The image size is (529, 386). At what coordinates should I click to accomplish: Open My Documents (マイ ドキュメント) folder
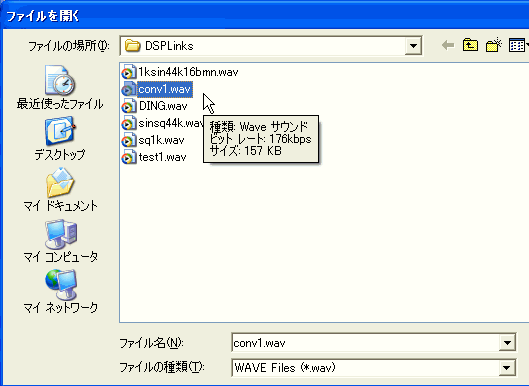[60, 190]
